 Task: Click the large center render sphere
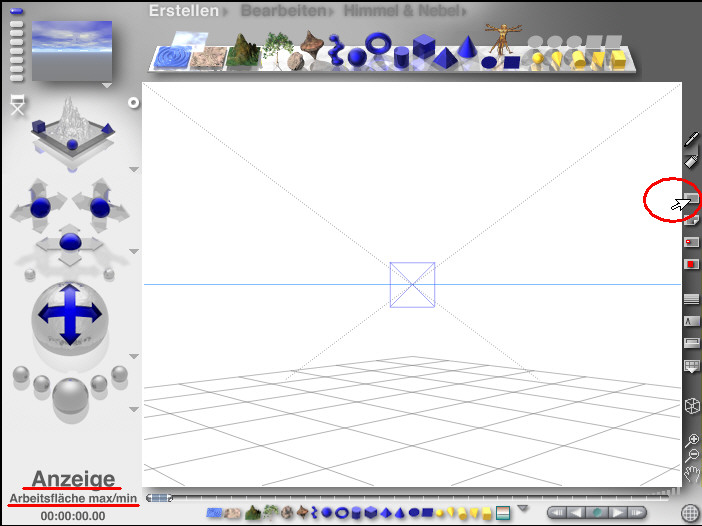[70, 395]
